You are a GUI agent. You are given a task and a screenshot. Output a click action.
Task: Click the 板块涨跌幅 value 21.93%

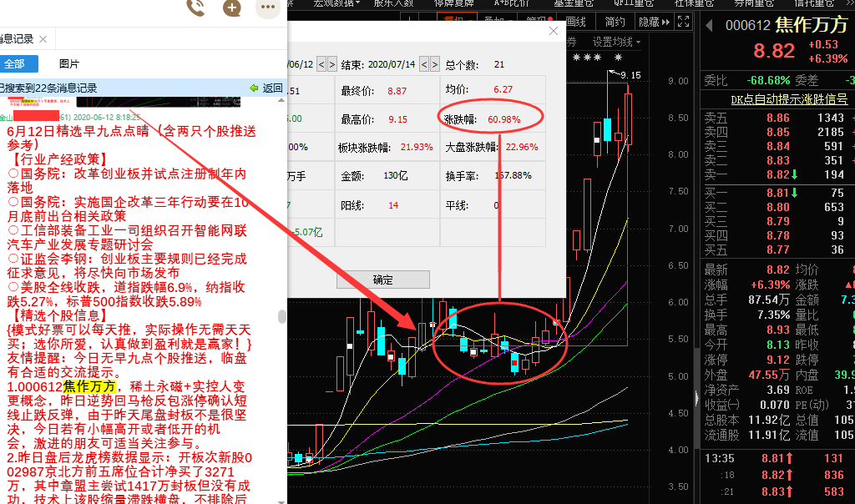point(417,147)
